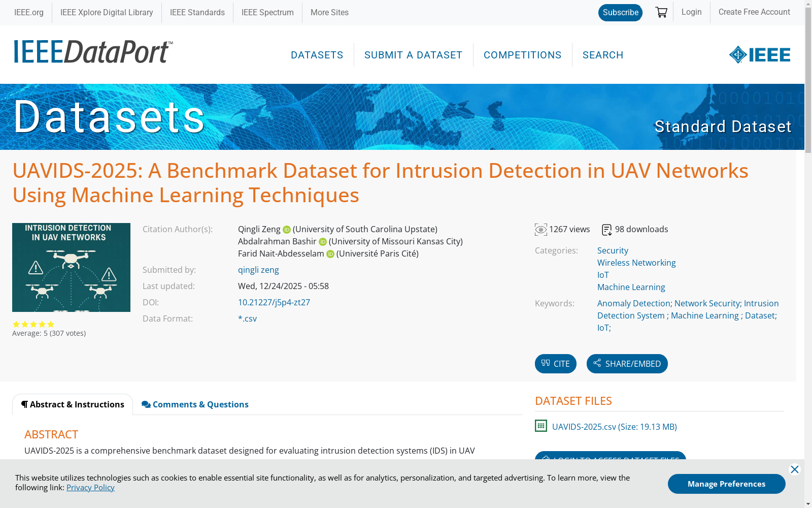Open the Login link
Screen dimensions: 812x508
click(691, 12)
